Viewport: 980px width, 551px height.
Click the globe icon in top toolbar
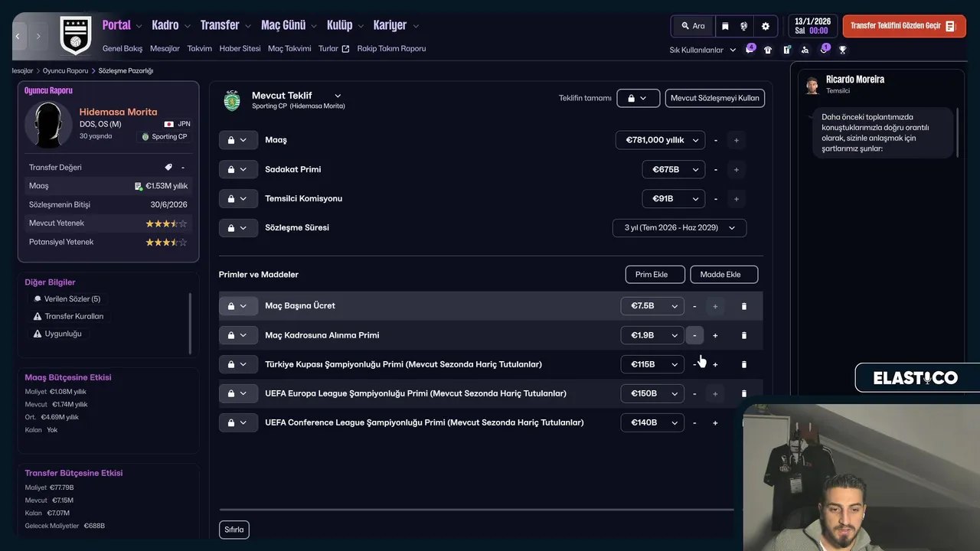[x=743, y=26]
